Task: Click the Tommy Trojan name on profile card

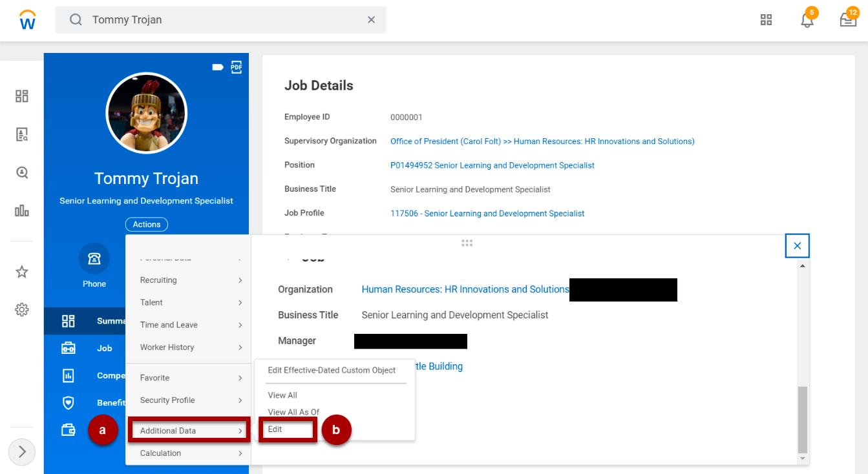Action: click(x=147, y=178)
